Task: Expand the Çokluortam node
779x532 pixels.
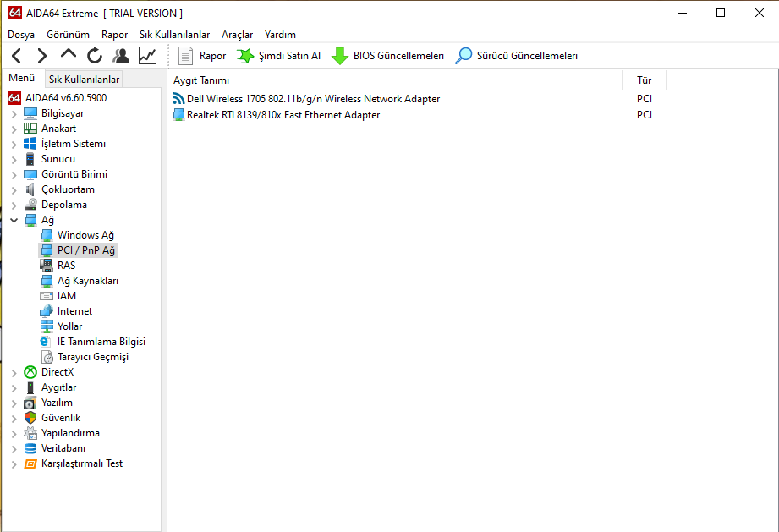Action: pyautogui.click(x=14, y=190)
